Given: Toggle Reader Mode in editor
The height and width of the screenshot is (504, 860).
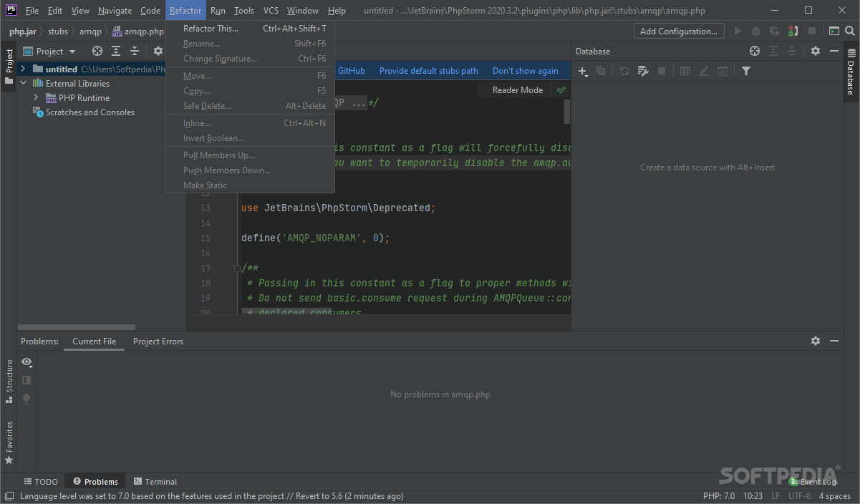Looking at the screenshot, I should pos(518,90).
